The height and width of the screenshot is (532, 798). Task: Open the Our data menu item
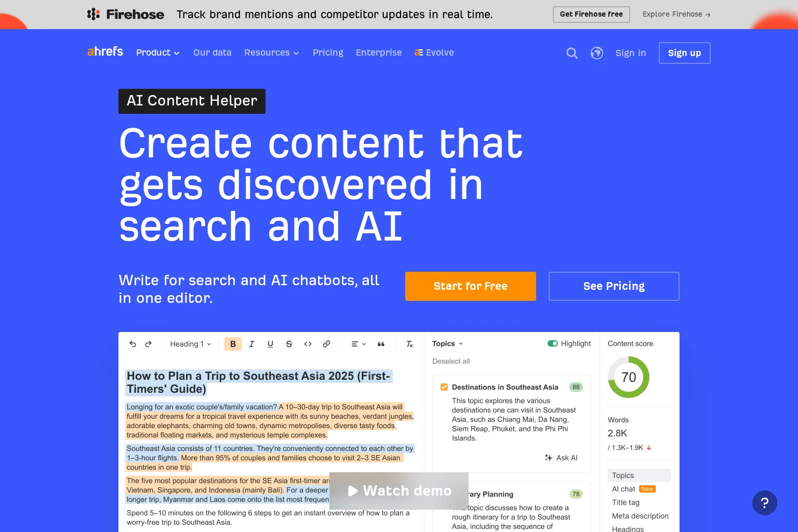(212, 52)
